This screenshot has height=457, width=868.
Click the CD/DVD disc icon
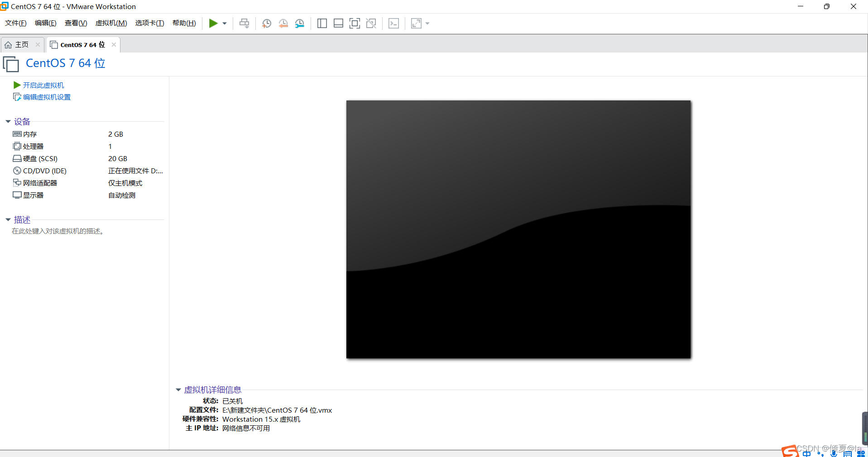(17, 171)
